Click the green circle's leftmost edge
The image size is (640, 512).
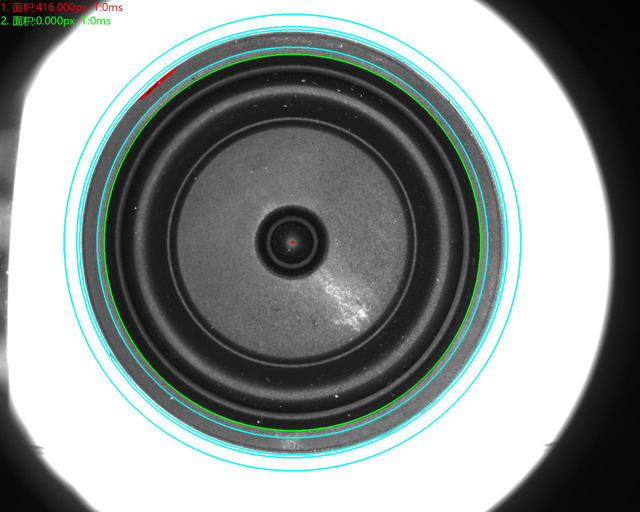104,243
